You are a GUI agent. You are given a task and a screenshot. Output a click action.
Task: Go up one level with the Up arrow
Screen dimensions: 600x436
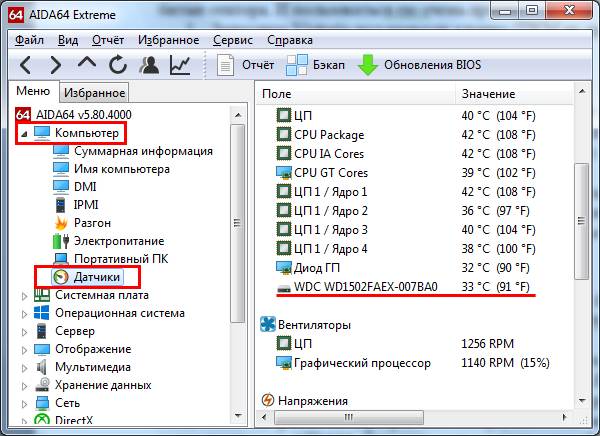coord(87,65)
